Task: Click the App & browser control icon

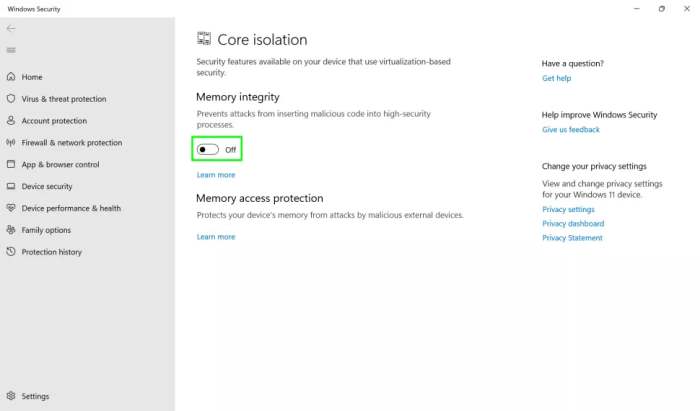Action: tap(11, 165)
